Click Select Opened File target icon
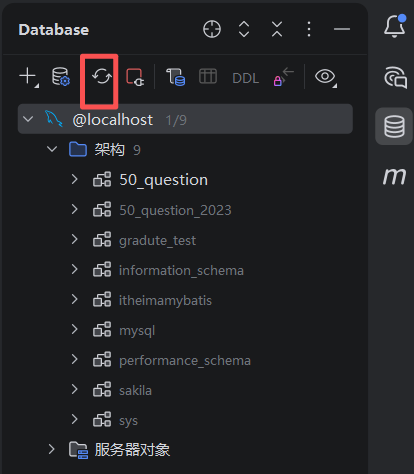This screenshot has height=474, width=414. tap(212, 29)
